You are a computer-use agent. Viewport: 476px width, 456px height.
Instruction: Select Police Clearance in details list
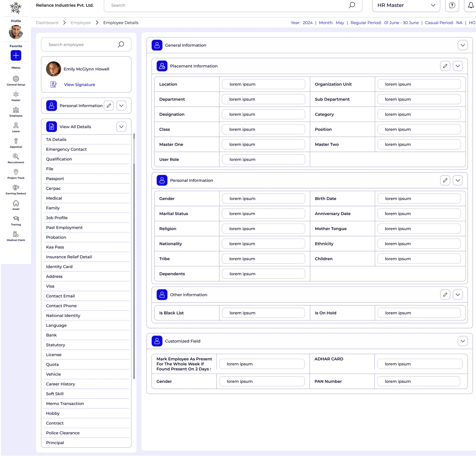click(86, 433)
